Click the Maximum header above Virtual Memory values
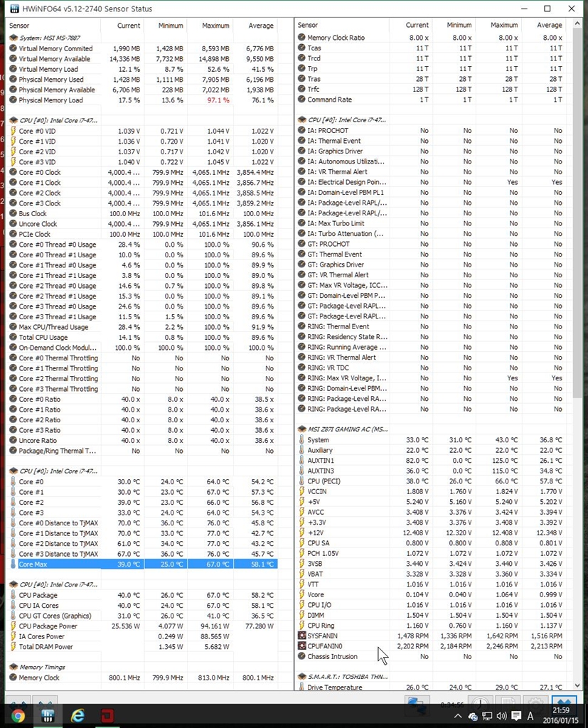This screenshot has width=588, height=728. pos(215,26)
